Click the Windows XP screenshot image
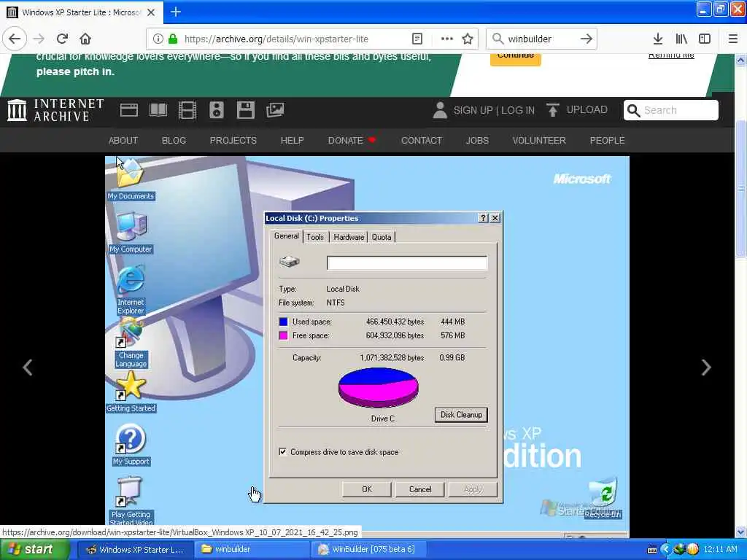The height and width of the screenshot is (560, 747). point(367,346)
